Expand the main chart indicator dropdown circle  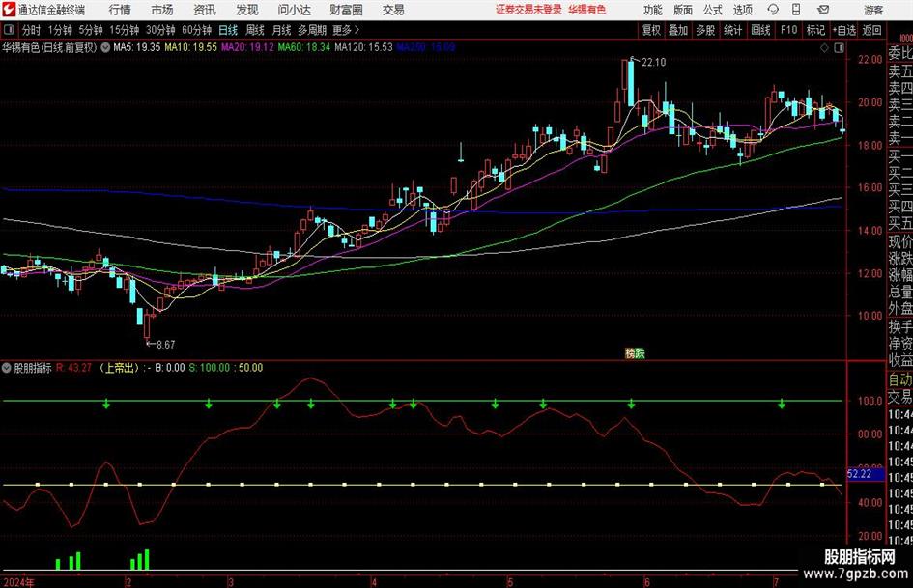[x=105, y=47]
